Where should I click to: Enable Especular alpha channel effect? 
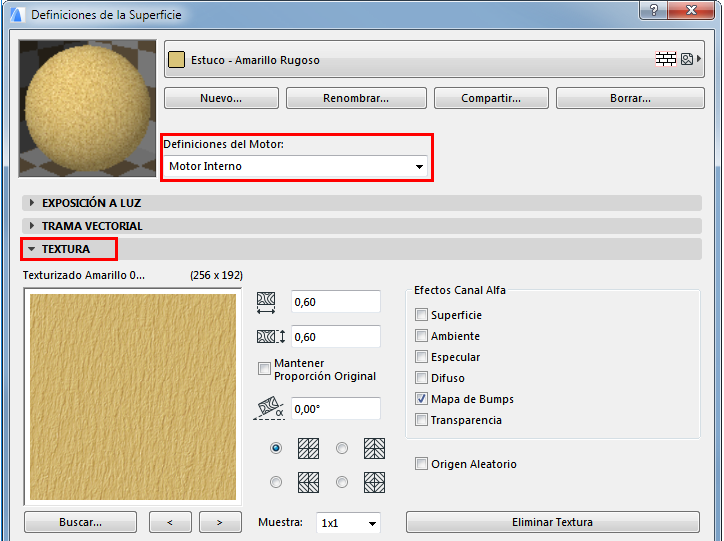click(x=421, y=357)
